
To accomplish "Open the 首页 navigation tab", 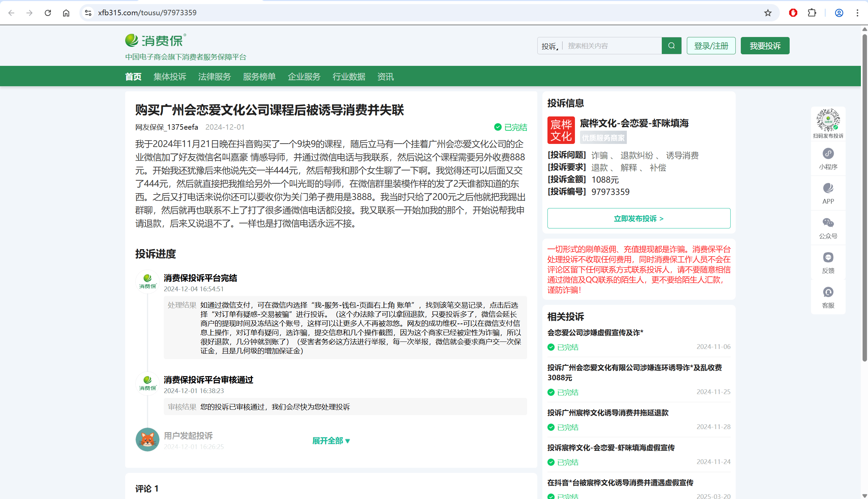I will 133,76.
